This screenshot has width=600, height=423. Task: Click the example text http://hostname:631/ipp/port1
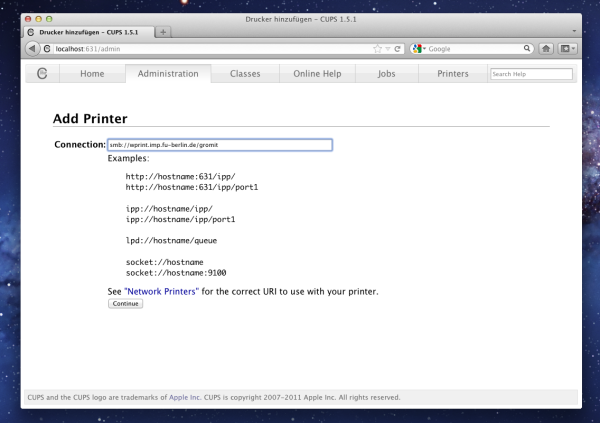pos(192,187)
